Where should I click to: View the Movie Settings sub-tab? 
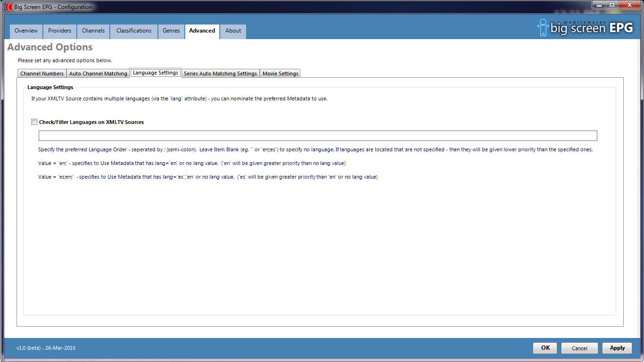point(280,74)
